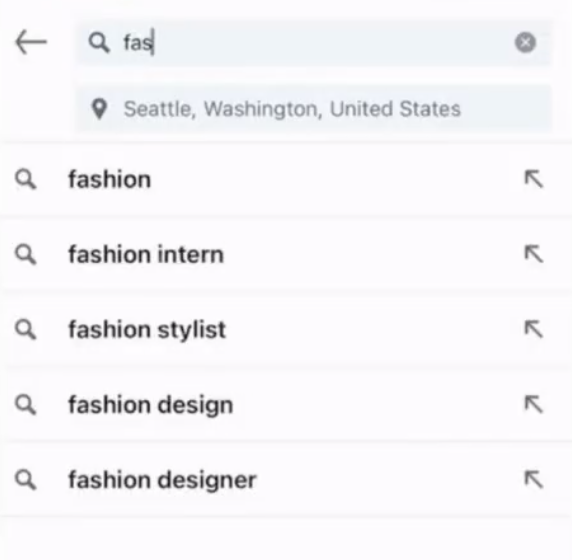Go back using the left arrow
The width and height of the screenshot is (572, 560).
[x=31, y=42]
